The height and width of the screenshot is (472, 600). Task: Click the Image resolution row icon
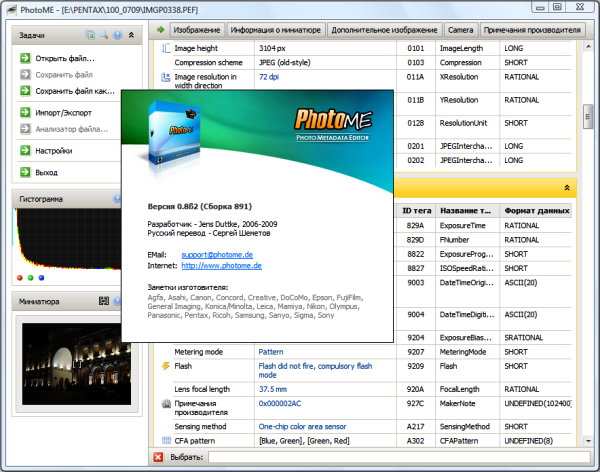[x=166, y=77]
